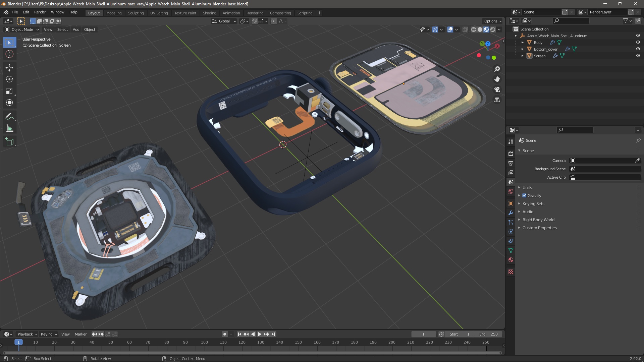This screenshot has height=362, width=644.
Task: Select the Annotate tool
Action: [9, 117]
